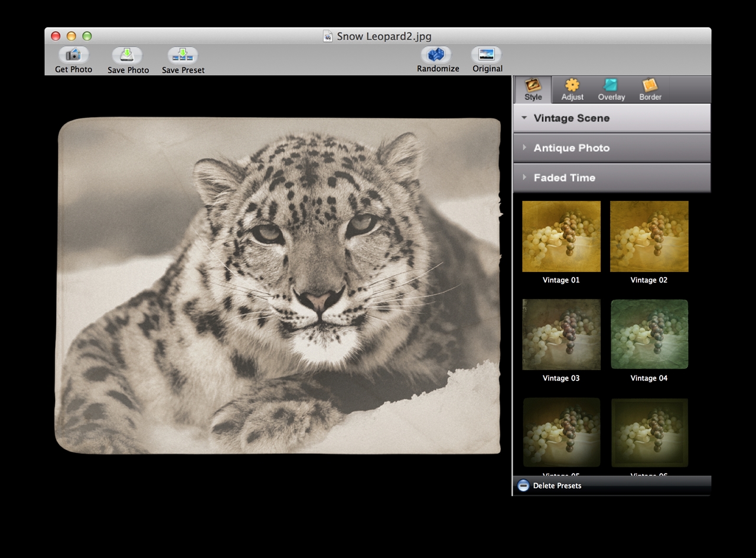The height and width of the screenshot is (558, 756).
Task: Apply the Vintage 05 preset thumbnail
Action: [561, 433]
